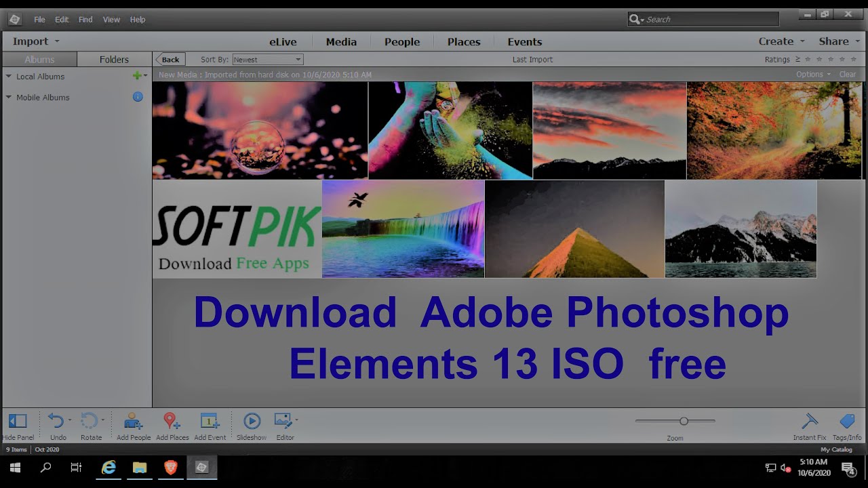Click the Back button
This screenshot has width=868, height=488.
click(170, 60)
